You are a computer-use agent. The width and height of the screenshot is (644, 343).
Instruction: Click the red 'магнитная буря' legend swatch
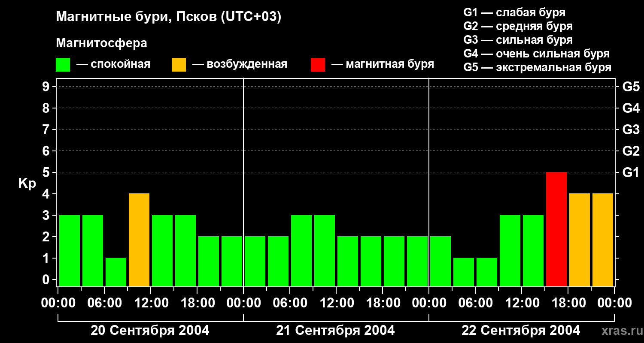click(318, 64)
